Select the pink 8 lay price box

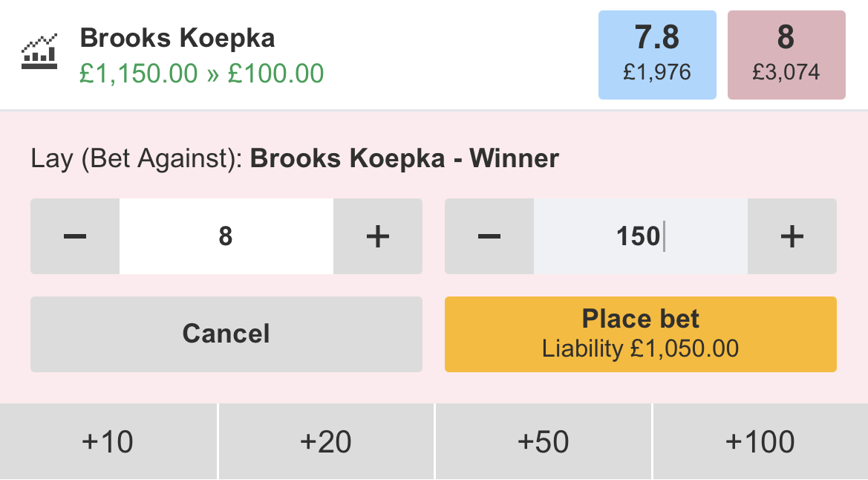coord(786,55)
